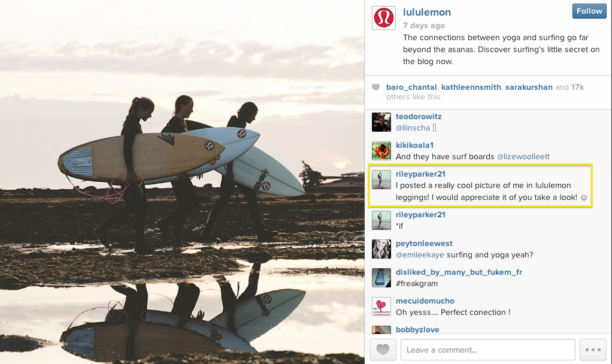Follow the lululemon account

click(x=589, y=11)
